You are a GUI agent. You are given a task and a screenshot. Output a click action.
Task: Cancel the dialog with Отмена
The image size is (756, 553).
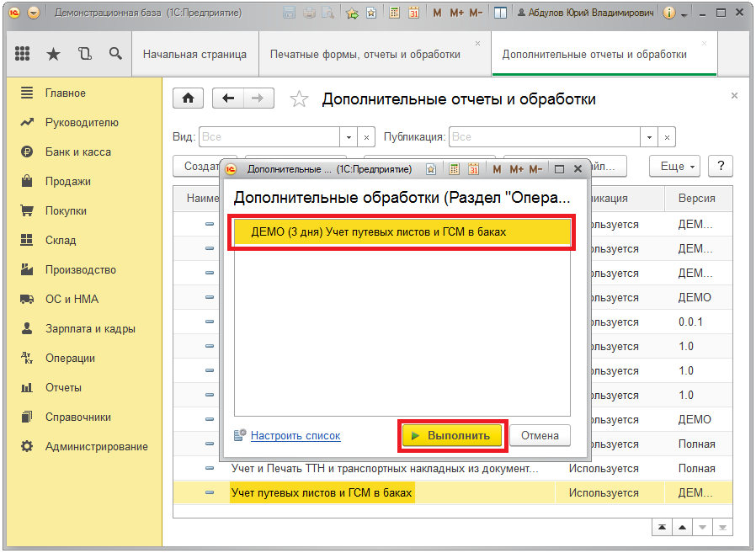click(x=540, y=435)
